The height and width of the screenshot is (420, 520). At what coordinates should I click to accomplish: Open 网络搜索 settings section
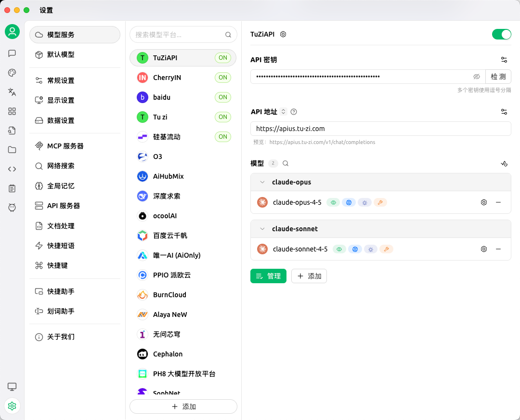[x=75, y=166]
